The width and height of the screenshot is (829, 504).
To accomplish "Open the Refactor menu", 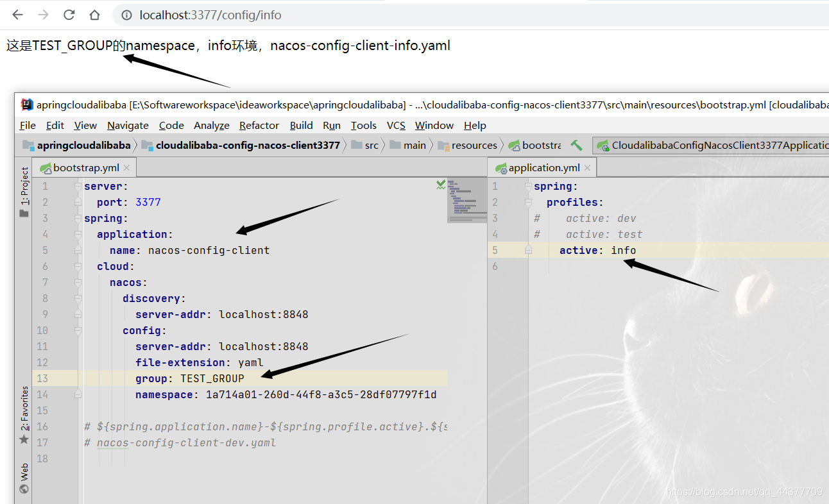I will coord(259,125).
